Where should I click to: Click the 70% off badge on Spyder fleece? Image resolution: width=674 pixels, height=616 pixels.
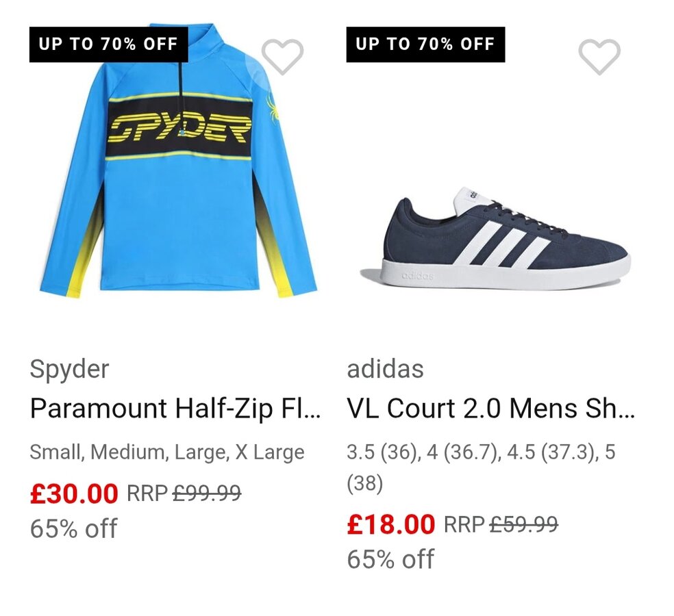point(108,44)
